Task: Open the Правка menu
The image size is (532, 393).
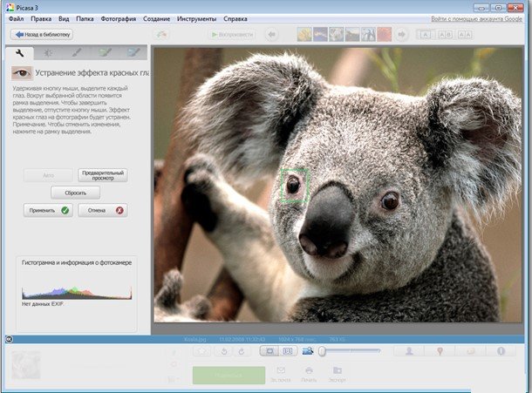Action: pyautogui.click(x=41, y=19)
